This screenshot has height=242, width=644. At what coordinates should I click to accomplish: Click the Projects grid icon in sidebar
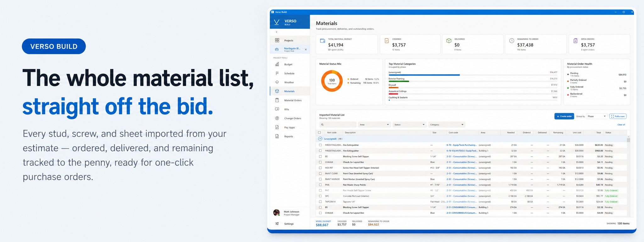[x=277, y=40]
